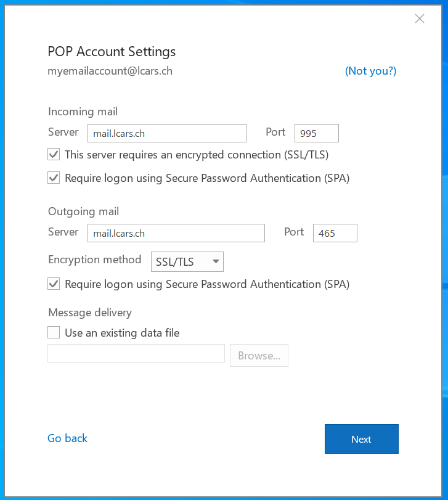Click the data file path text box
The width and height of the screenshot is (448, 500).
(x=136, y=353)
